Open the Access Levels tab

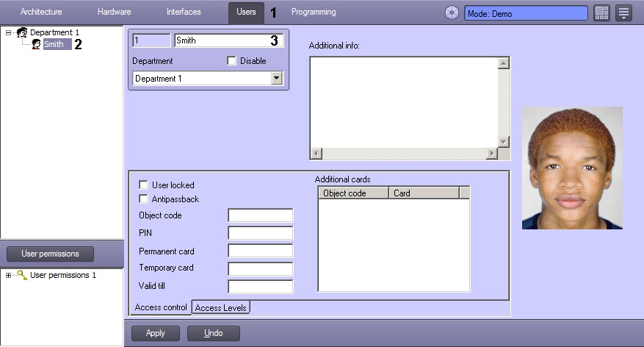coord(220,307)
